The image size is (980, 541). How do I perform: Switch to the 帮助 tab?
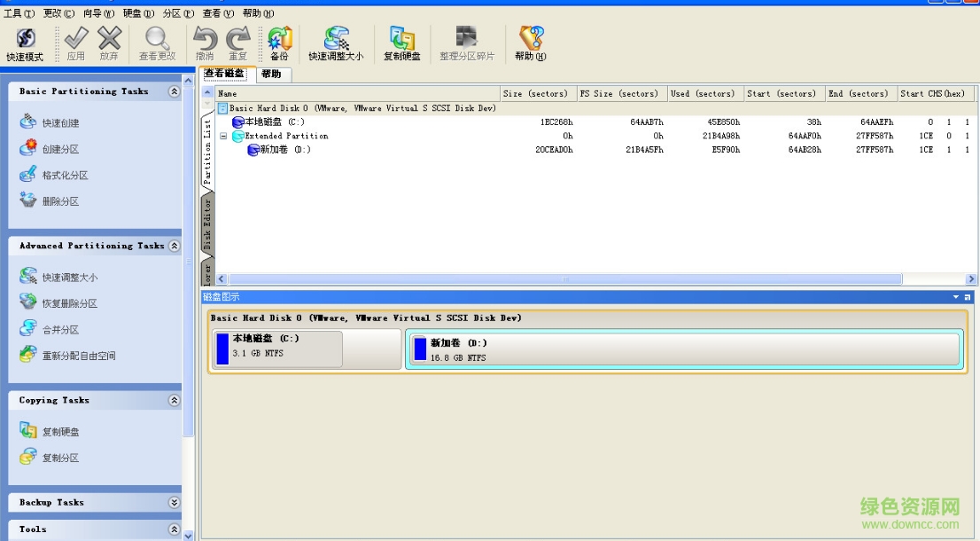tap(272, 74)
